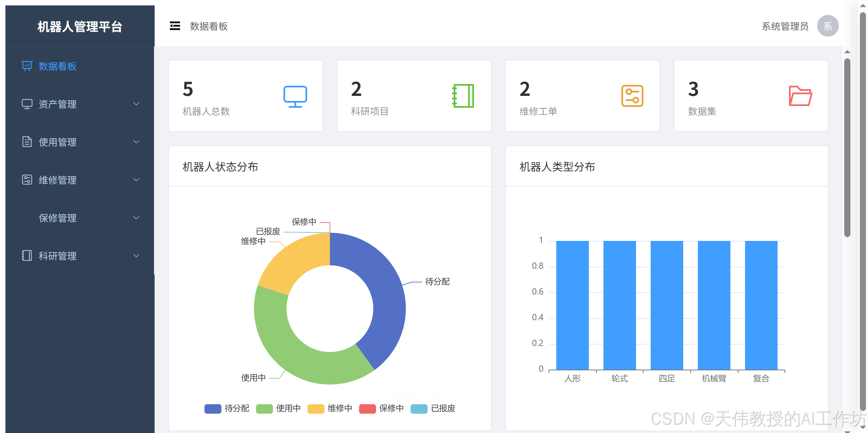Click the inner scrollbar up arrow

(847, 52)
